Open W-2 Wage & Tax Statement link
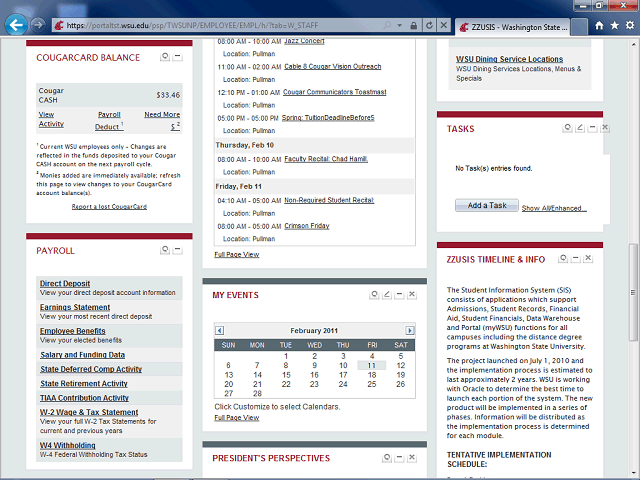This screenshot has height=480, width=640. tap(89, 412)
